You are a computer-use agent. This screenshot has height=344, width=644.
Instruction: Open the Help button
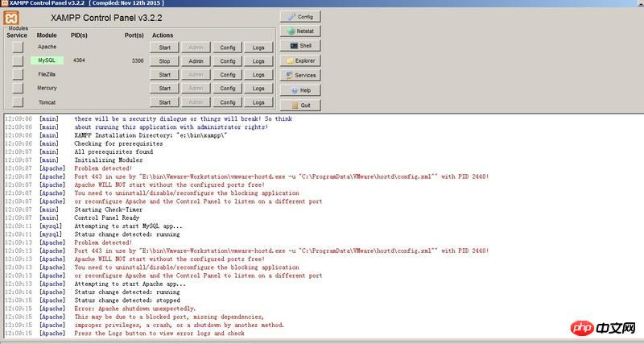coord(300,90)
